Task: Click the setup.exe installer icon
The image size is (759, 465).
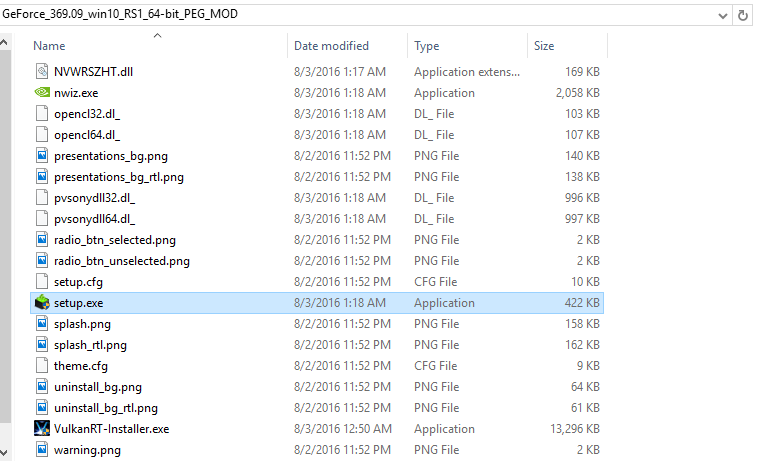Action: [42, 302]
